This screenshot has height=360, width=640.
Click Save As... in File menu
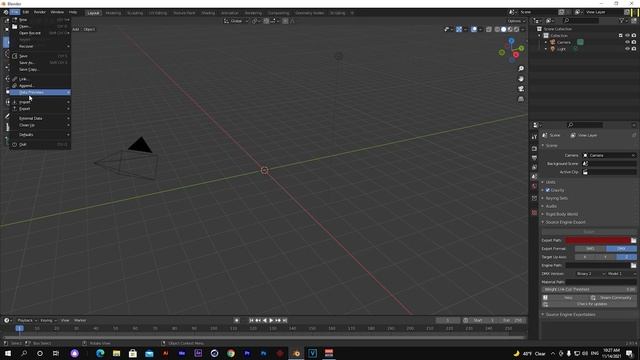pyautogui.click(x=40, y=62)
